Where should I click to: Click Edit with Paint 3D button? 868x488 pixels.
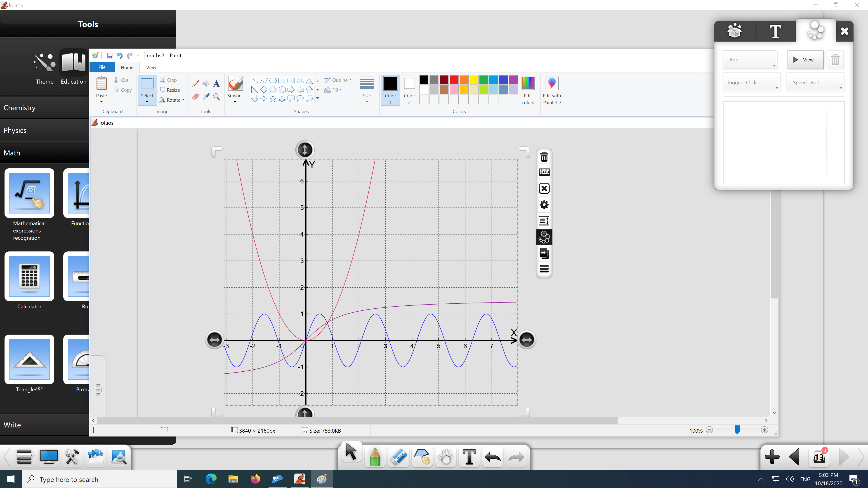[552, 91]
